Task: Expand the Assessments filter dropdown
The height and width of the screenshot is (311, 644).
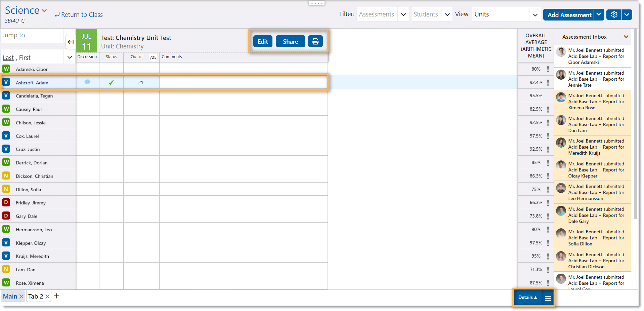Action: (x=403, y=14)
